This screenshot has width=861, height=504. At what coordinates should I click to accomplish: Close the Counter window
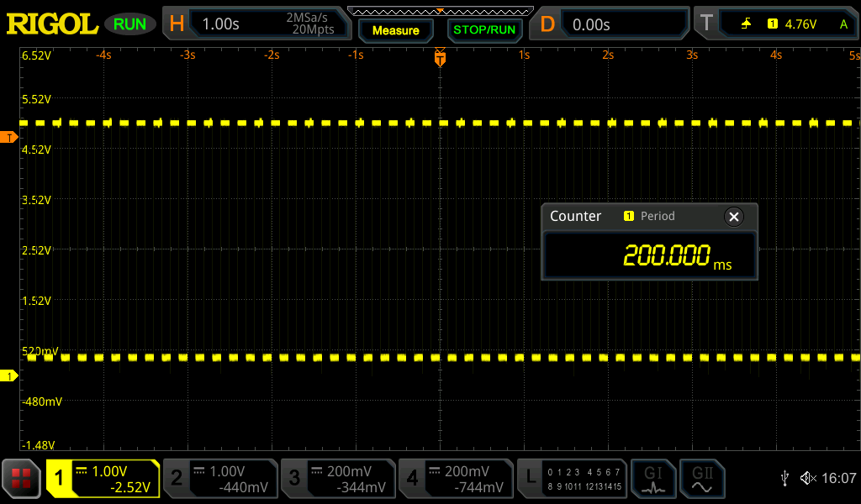click(733, 217)
